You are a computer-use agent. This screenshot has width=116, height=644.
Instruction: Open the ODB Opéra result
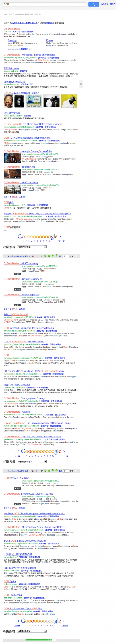[x=10, y=581]
